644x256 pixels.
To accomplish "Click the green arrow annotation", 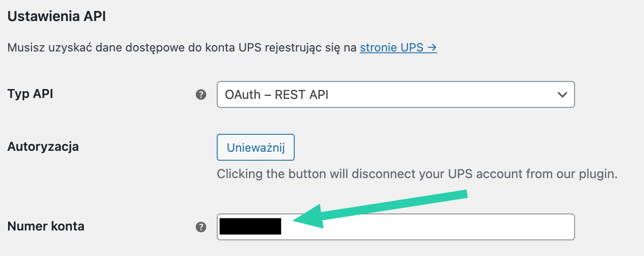I will (x=380, y=209).
